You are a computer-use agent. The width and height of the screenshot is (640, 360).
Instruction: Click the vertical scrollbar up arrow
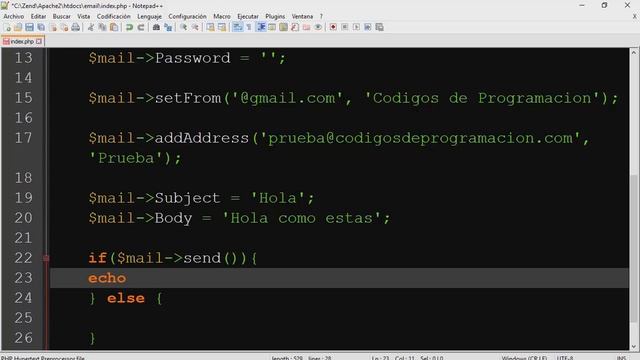634,53
